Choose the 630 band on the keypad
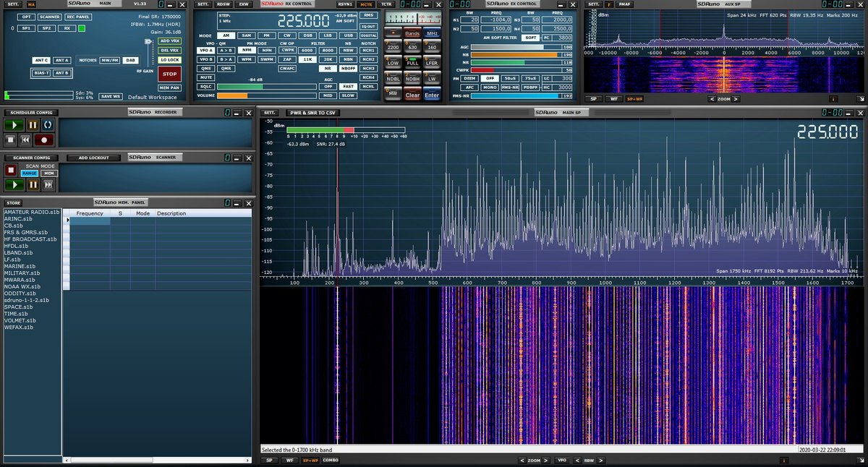868x467 pixels. (412, 47)
